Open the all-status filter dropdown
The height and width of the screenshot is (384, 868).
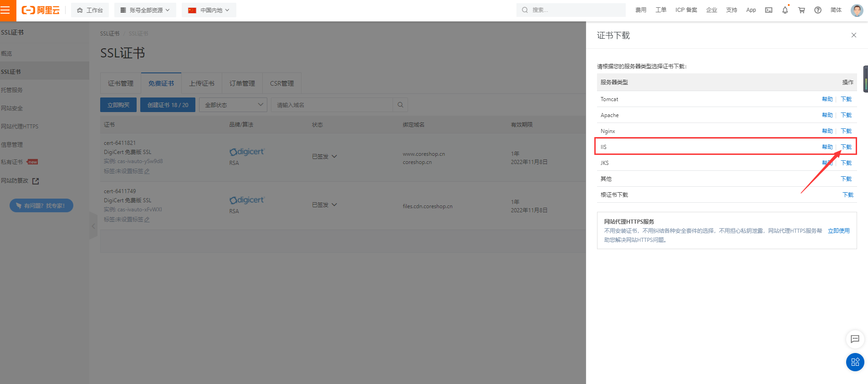pos(233,105)
